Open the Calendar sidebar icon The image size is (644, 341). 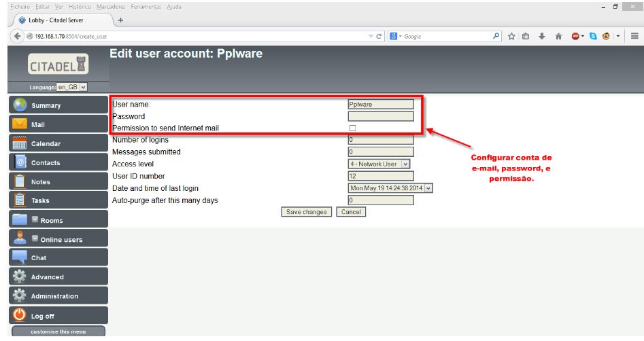[x=20, y=143]
